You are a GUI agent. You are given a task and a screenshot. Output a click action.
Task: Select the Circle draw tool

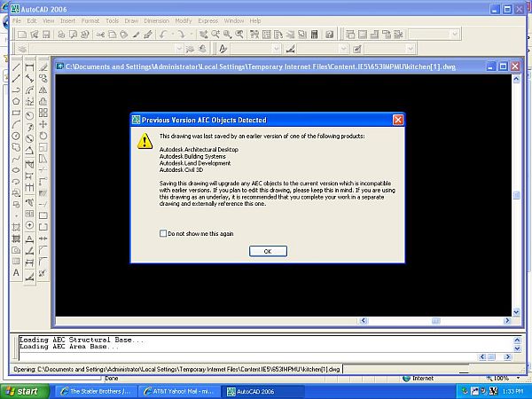coord(16,136)
